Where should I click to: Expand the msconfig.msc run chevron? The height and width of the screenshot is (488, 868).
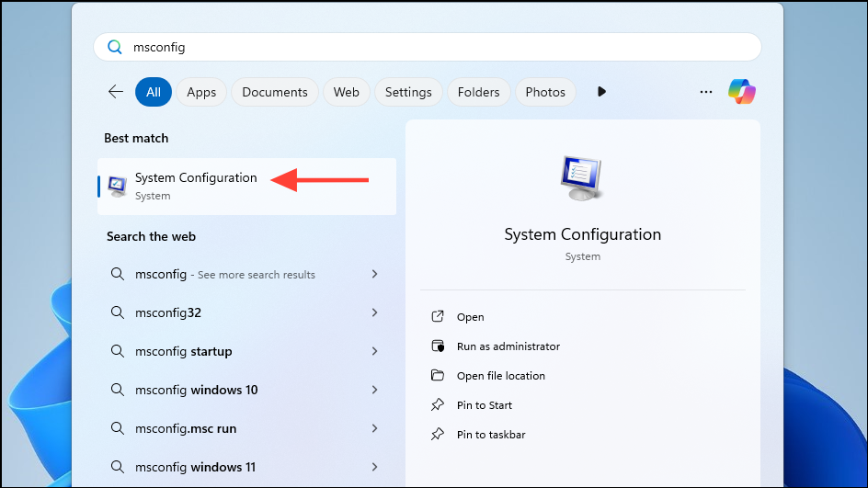pos(375,428)
